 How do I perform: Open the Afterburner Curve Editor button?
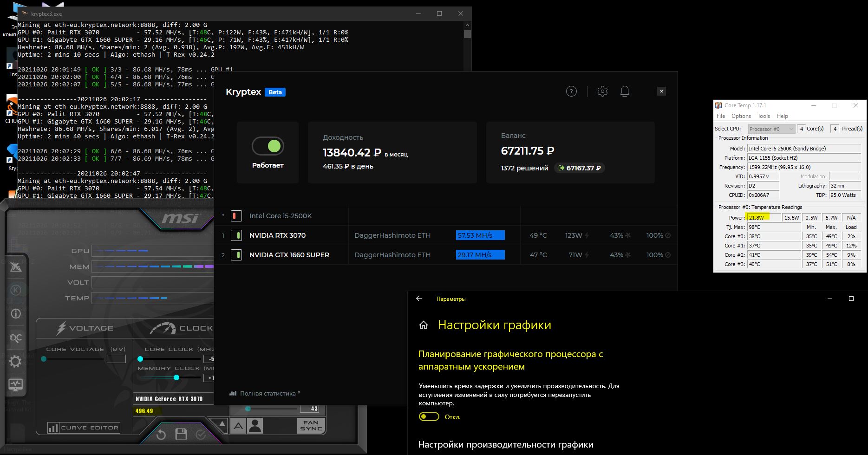84,428
